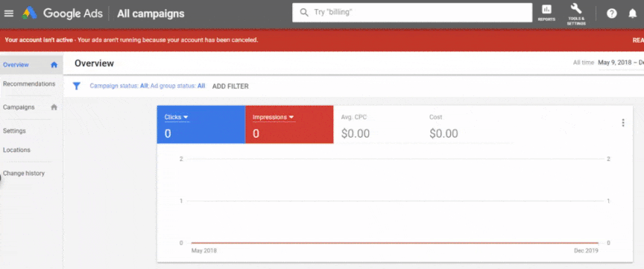The height and width of the screenshot is (269, 644).
Task: Click the ADD FILTER button
Action: tap(230, 86)
